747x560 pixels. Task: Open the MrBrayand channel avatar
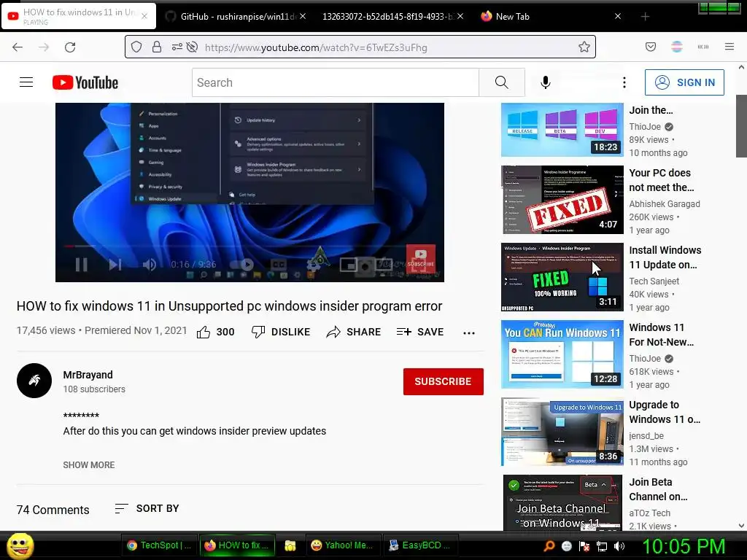(34, 381)
